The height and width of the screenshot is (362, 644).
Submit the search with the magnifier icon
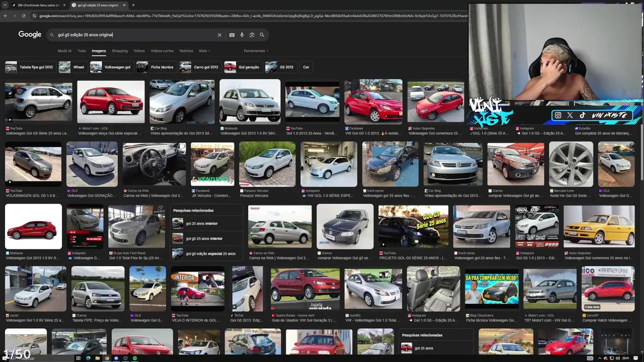pos(262,35)
